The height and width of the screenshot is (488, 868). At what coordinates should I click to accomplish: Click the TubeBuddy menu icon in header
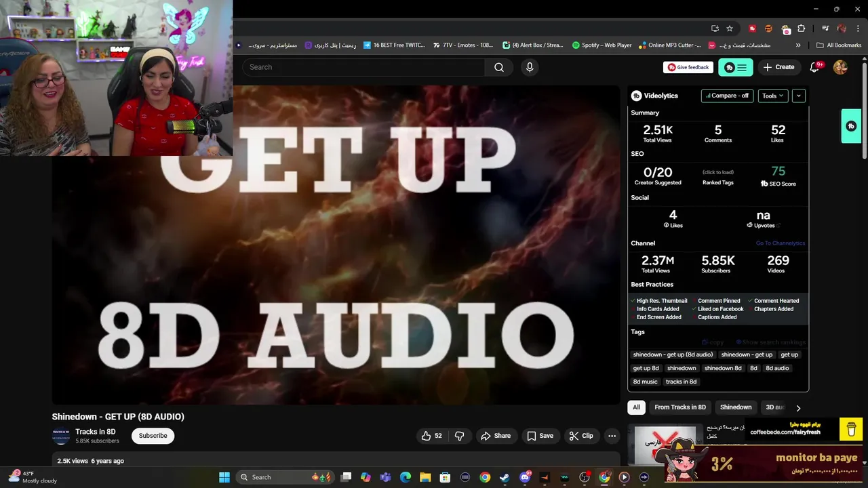click(736, 67)
